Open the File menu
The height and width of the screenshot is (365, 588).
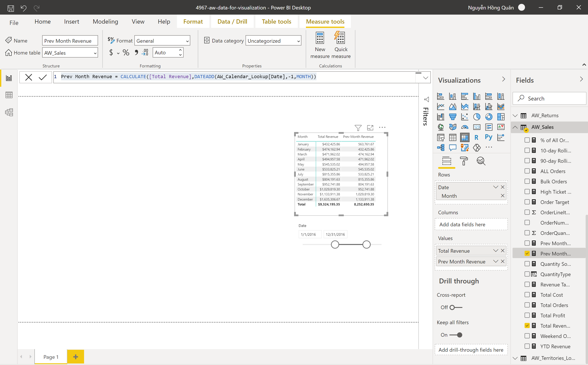(x=14, y=23)
